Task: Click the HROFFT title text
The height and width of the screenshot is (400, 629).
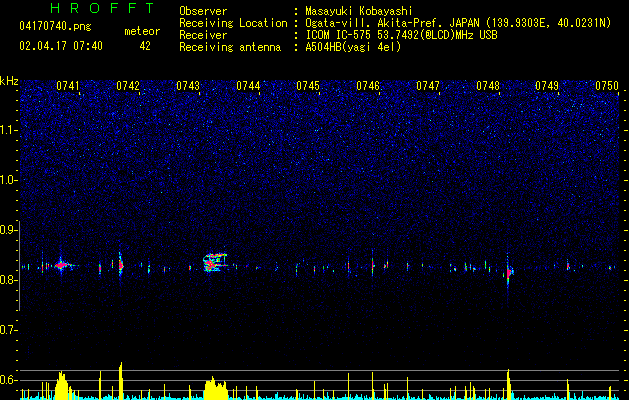Action: 102,8
